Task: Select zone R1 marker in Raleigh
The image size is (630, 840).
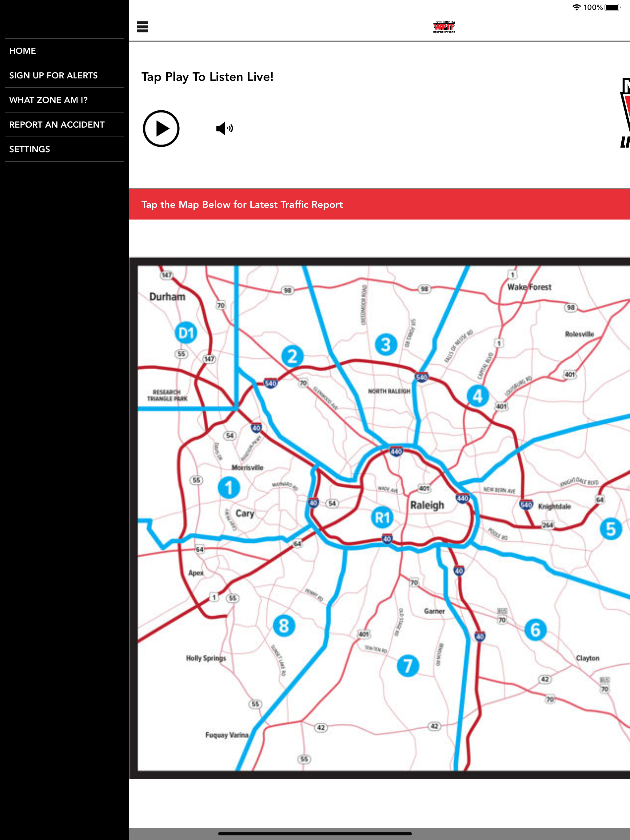Action: coord(382,517)
